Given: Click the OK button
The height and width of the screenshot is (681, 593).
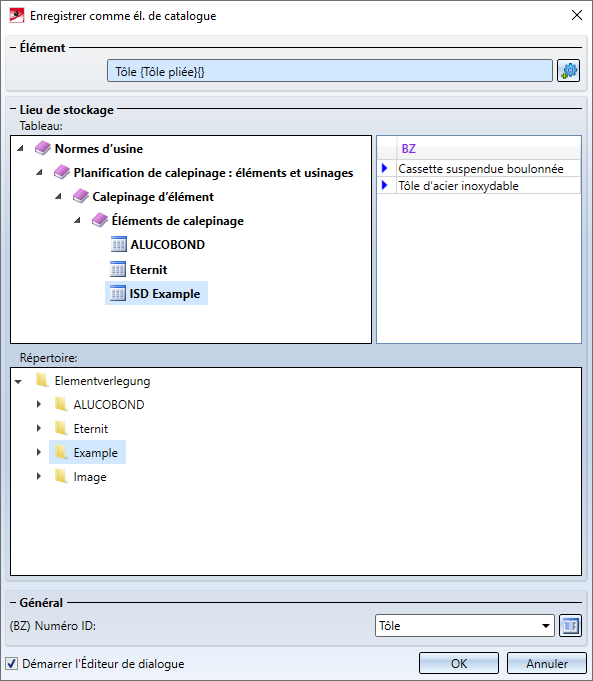Looking at the screenshot, I should pos(459,663).
